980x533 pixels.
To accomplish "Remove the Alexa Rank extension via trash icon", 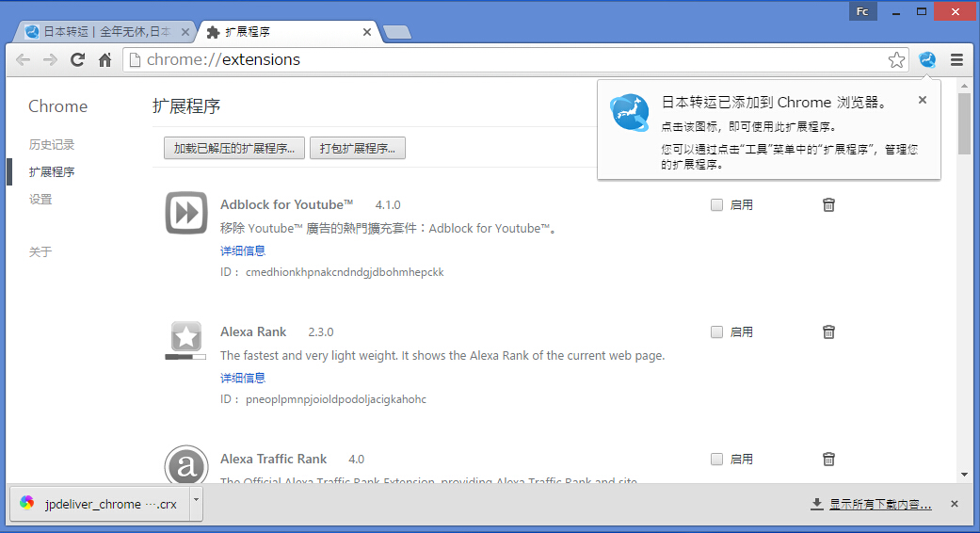I will pyautogui.click(x=828, y=331).
